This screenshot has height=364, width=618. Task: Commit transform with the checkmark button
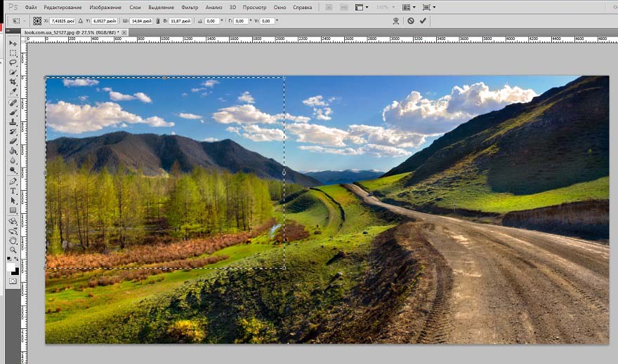click(x=423, y=21)
